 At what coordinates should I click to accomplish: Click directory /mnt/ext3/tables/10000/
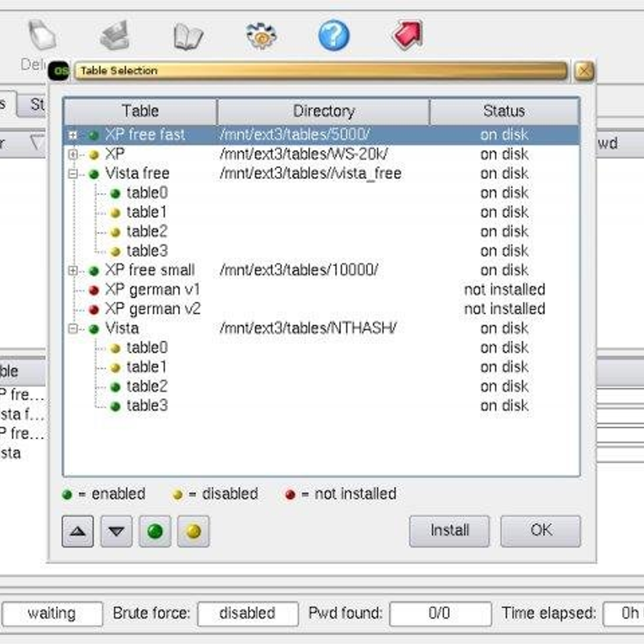click(x=299, y=270)
